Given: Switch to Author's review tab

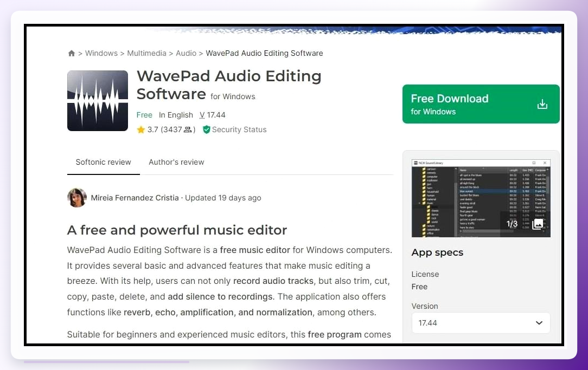Looking at the screenshot, I should (x=176, y=162).
